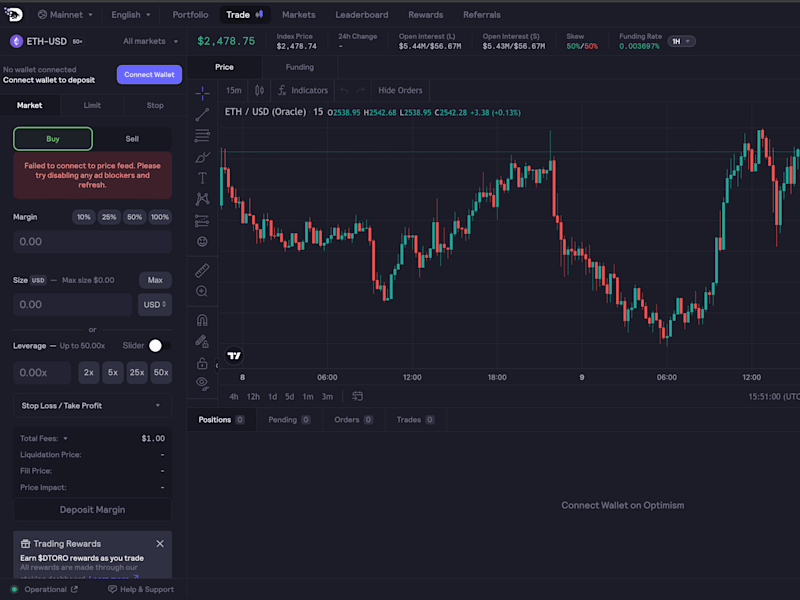The image size is (800, 600).
Task: Open the English language dropdown
Action: 131,15
